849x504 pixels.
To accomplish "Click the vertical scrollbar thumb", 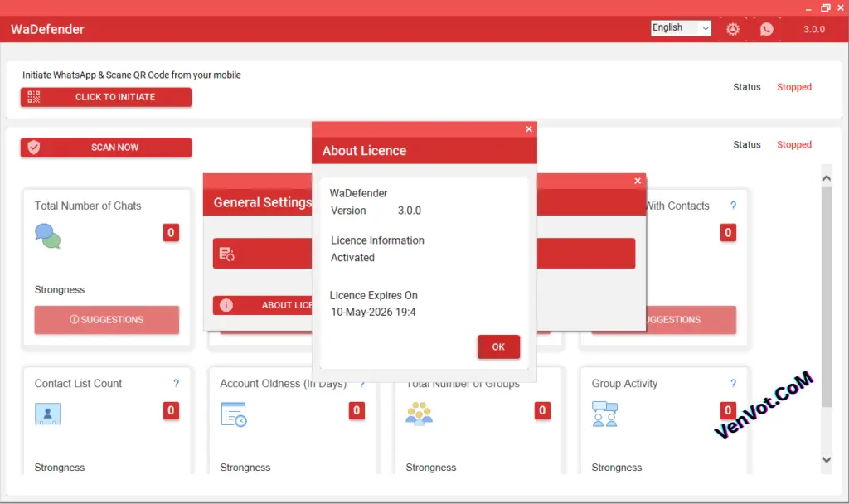I will [x=827, y=296].
